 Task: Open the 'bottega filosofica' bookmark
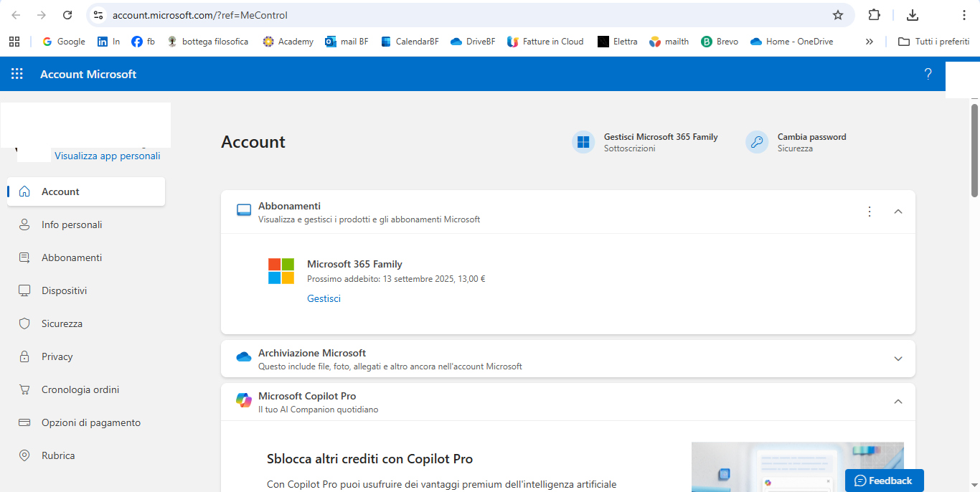click(207, 42)
